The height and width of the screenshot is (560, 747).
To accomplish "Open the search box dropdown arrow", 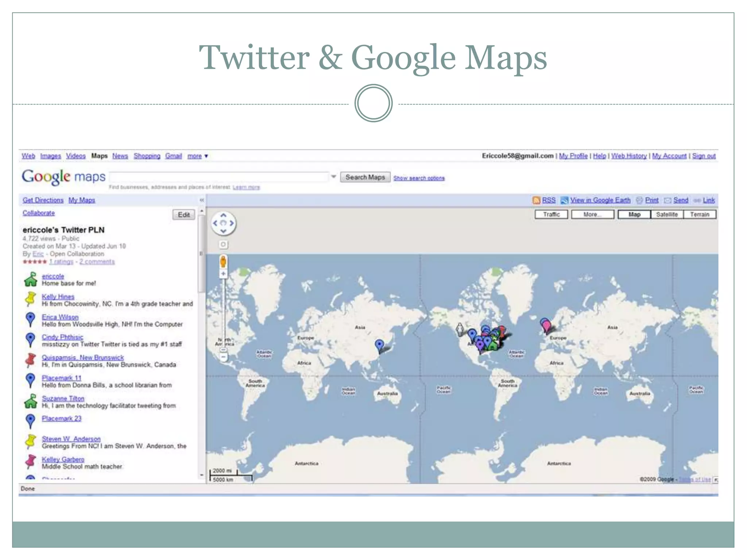I will point(333,177).
